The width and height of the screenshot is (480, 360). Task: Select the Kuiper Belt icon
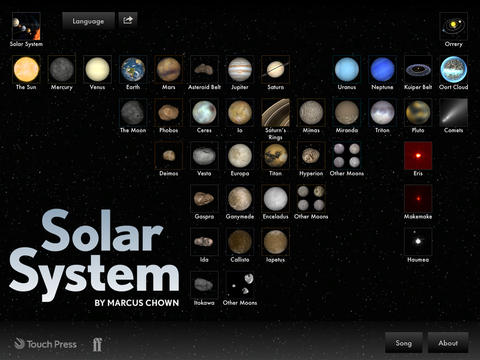pos(418,69)
